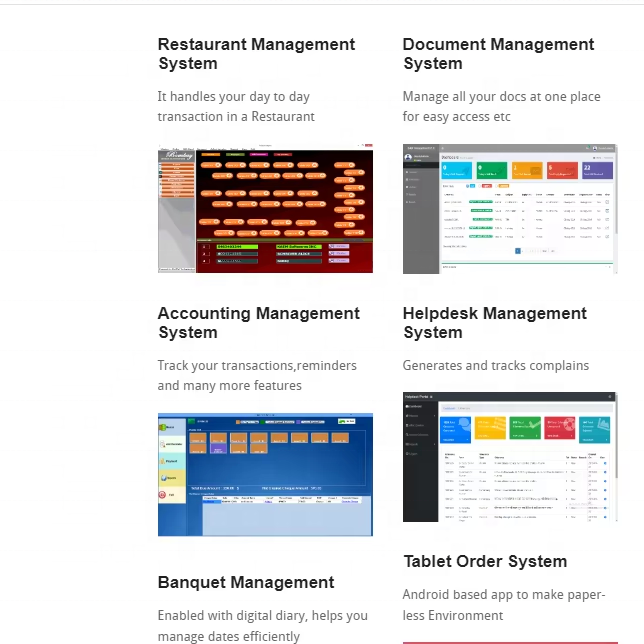Open Helpdesk Management System heading
Viewport: 644px width, 644px height.
click(x=494, y=323)
